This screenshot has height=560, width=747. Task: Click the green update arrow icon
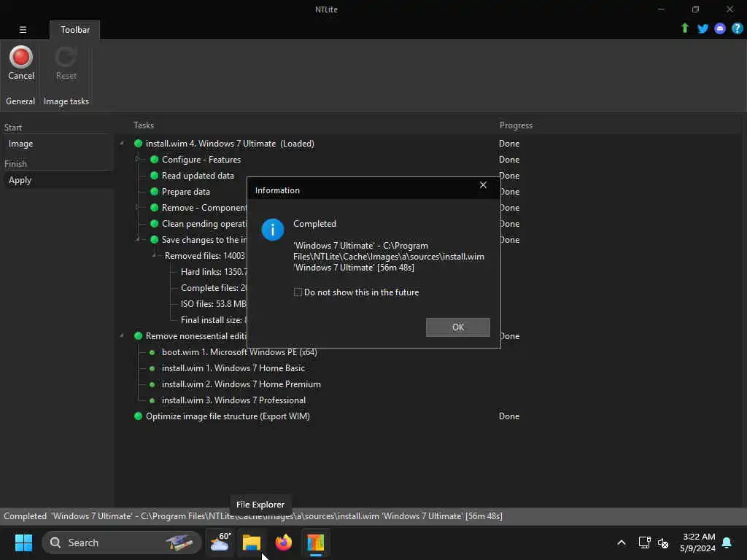pos(684,28)
